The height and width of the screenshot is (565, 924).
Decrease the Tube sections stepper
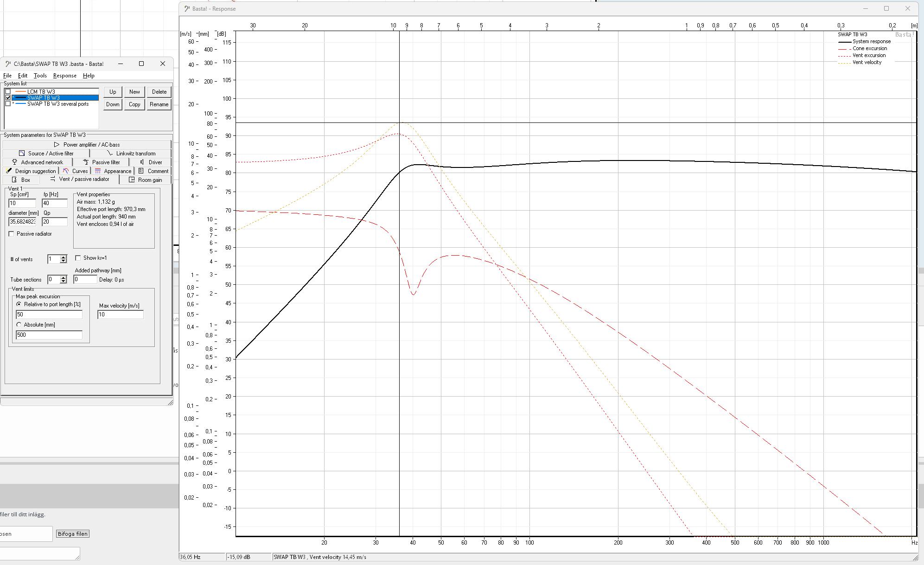[64, 282]
